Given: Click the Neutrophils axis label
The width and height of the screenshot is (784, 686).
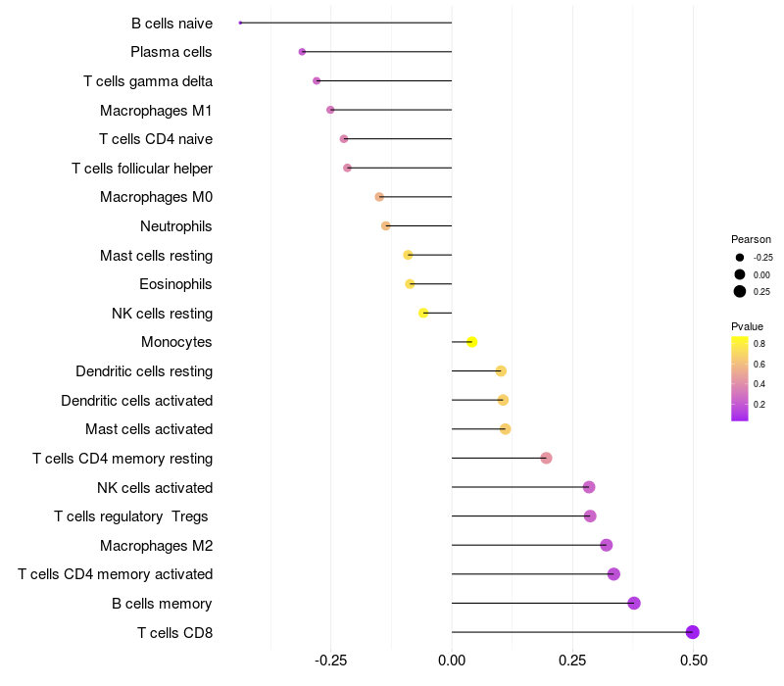Looking at the screenshot, I should click(x=176, y=226).
